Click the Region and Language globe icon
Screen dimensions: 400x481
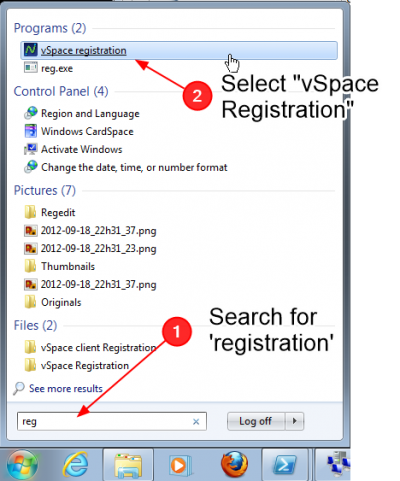[31, 113]
